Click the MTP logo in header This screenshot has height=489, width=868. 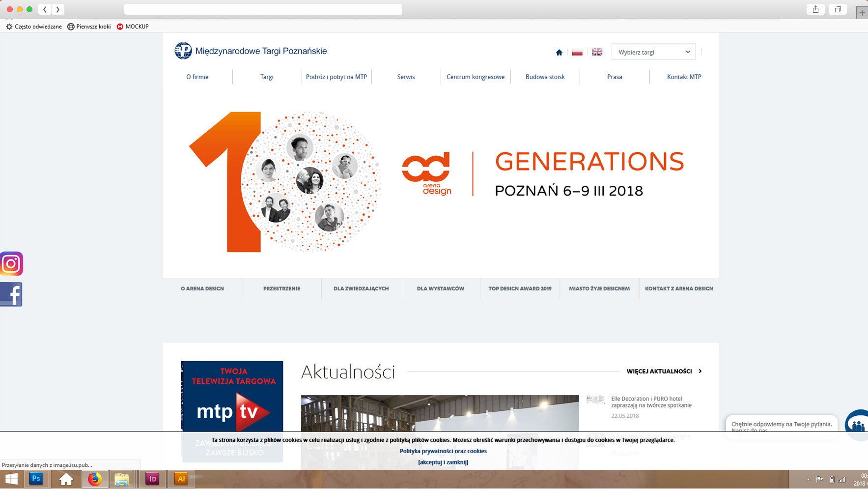pyautogui.click(x=183, y=51)
